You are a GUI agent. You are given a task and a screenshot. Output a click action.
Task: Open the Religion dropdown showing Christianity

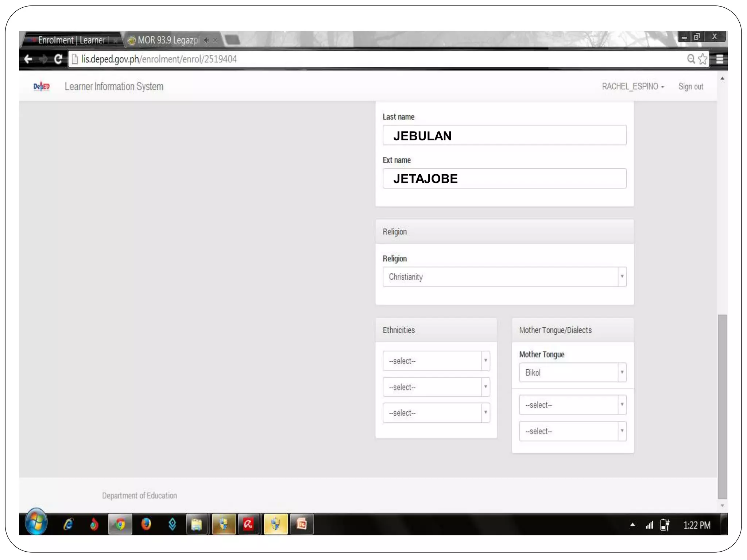[504, 277]
